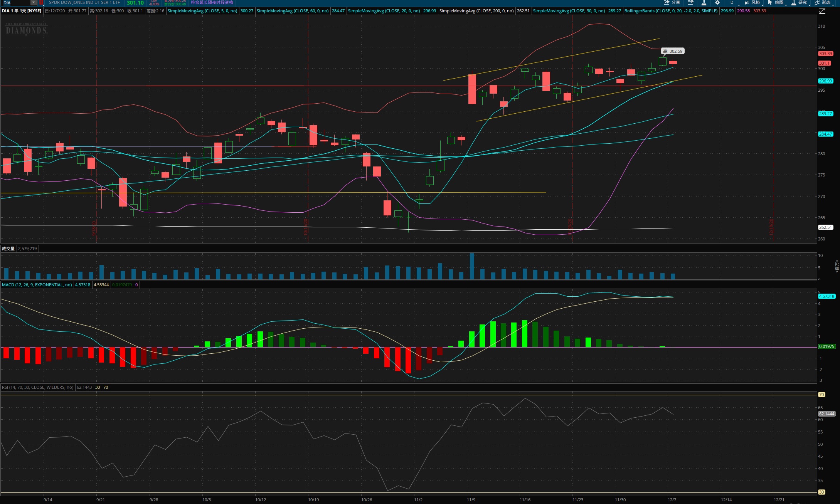This screenshot has height=504, width=840.
Task: Click the MACD study label
Action: (x=37, y=285)
